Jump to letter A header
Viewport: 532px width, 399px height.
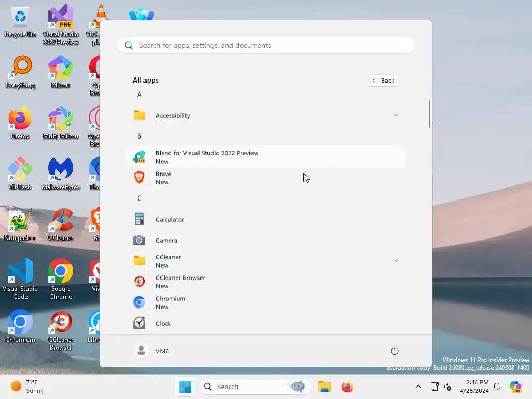(x=139, y=95)
